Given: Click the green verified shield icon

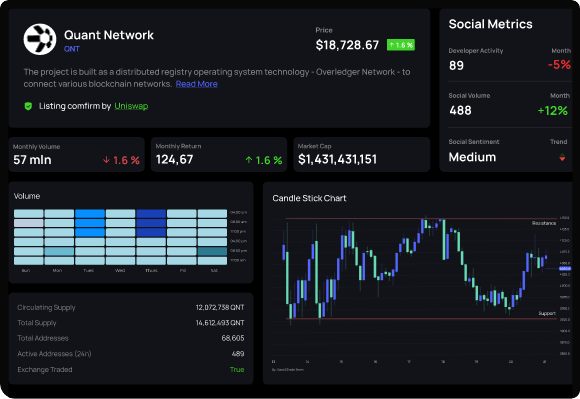Looking at the screenshot, I should [28, 106].
